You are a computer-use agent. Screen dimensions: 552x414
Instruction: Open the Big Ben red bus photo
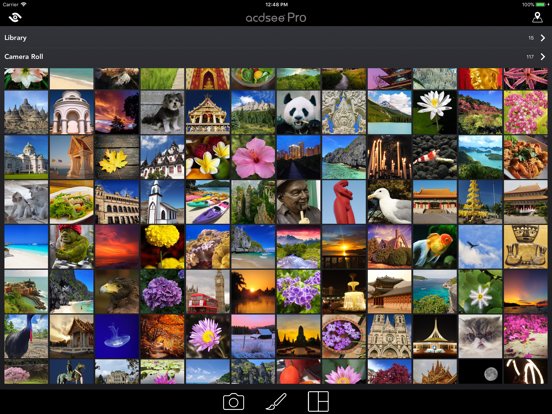[208, 292]
